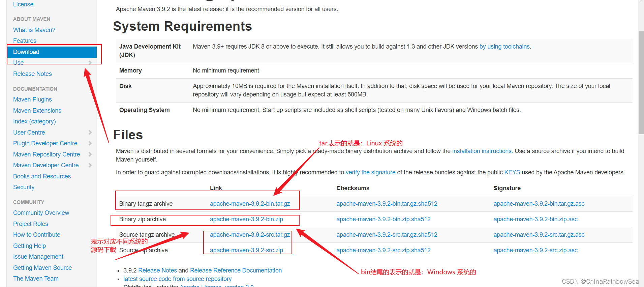Screen dimensions: 644x287
Task: Open the What is Maven? page
Action: click(x=34, y=30)
